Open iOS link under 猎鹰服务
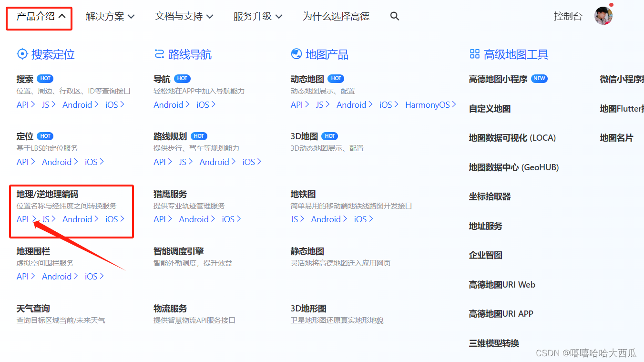The width and height of the screenshot is (644, 362). click(232, 219)
